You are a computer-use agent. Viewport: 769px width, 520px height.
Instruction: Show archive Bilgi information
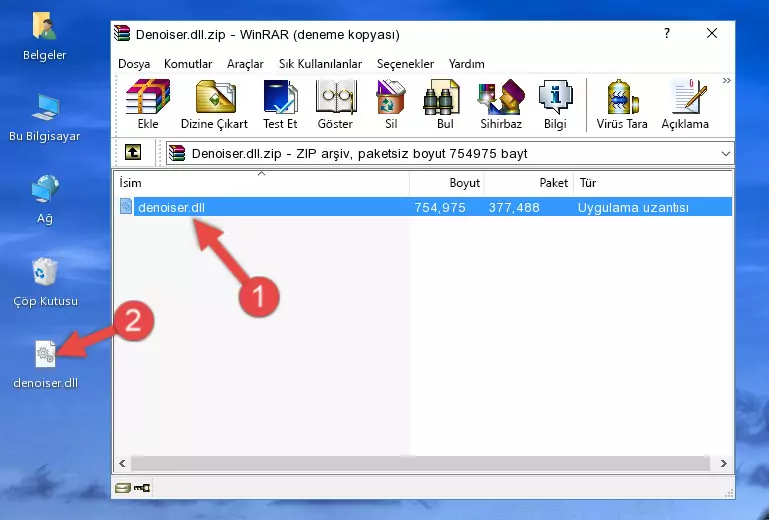tap(555, 104)
